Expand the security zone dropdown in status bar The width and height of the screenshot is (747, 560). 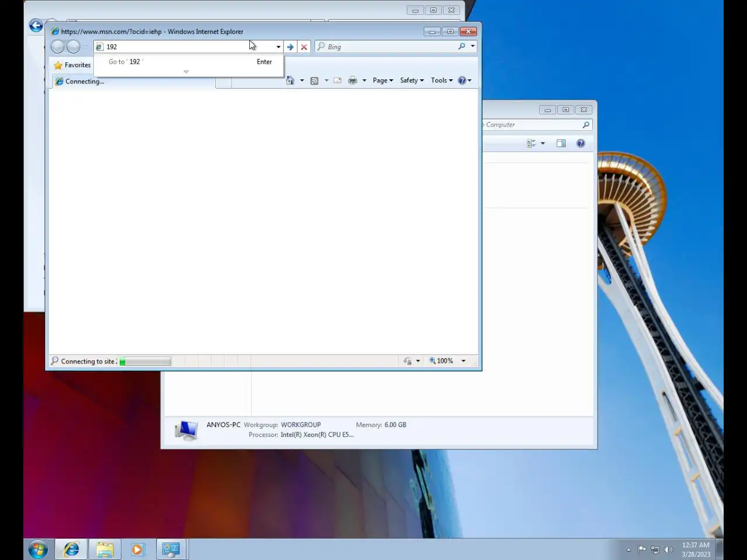(x=418, y=361)
